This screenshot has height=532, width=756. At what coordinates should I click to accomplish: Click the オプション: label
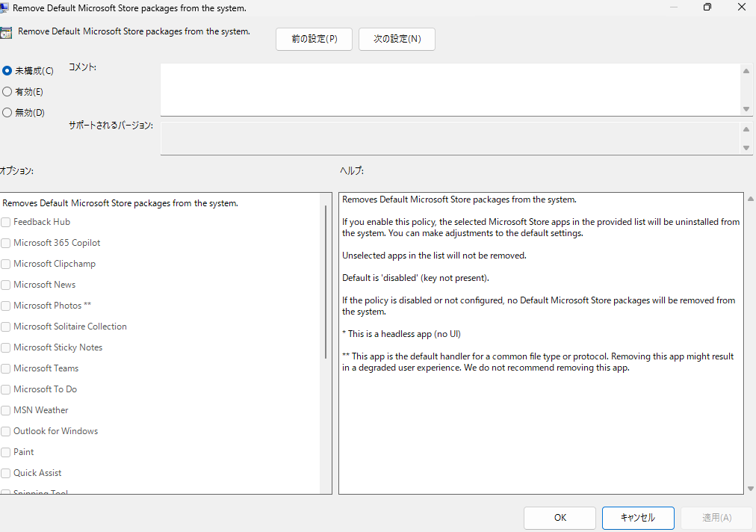[16, 171]
